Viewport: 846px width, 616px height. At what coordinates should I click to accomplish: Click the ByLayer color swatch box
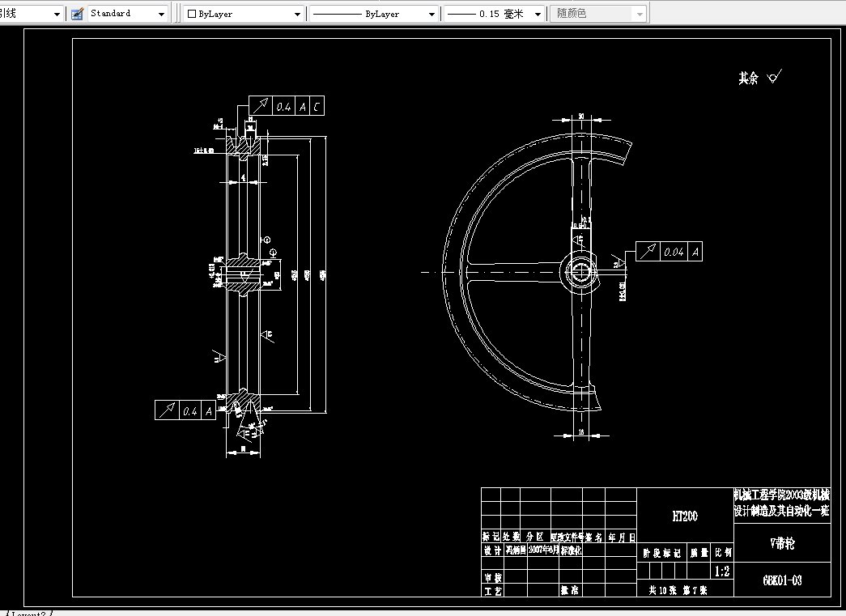pyautogui.click(x=192, y=14)
